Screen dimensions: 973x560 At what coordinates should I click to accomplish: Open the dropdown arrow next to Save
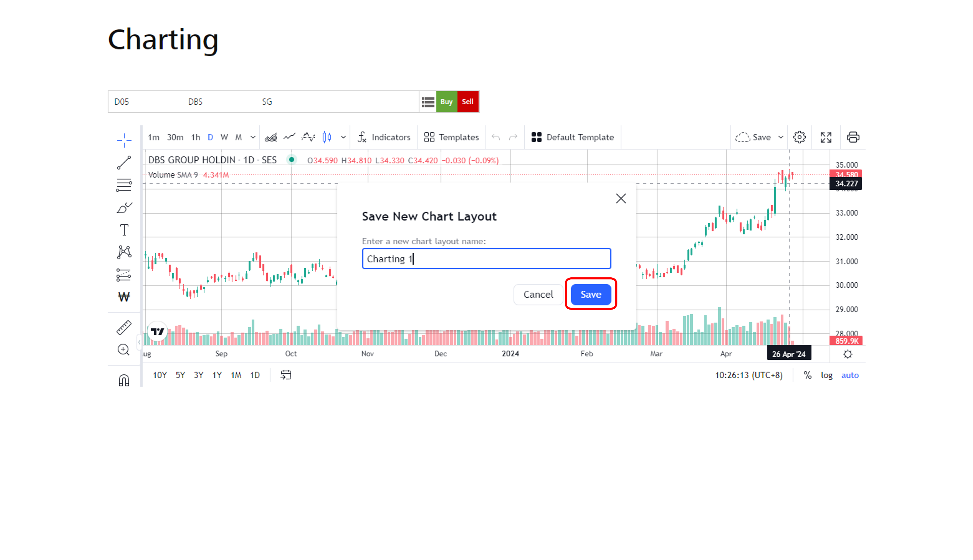click(781, 137)
